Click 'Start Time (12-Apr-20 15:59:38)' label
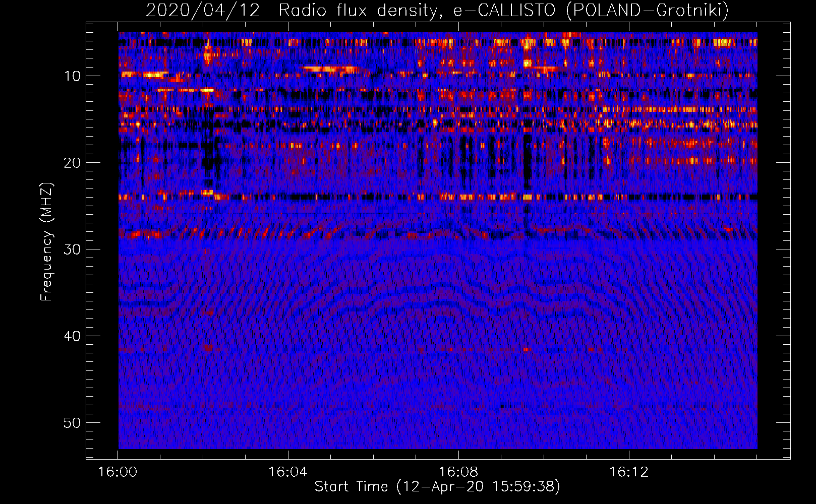Image resolution: width=816 pixels, height=504 pixels. [437, 487]
